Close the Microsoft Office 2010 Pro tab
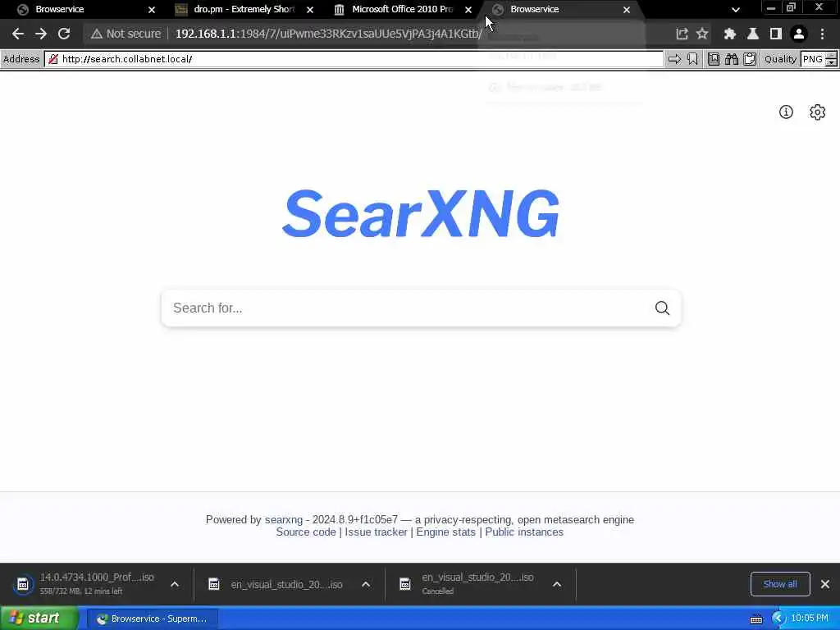The width and height of the screenshot is (840, 630). click(468, 10)
